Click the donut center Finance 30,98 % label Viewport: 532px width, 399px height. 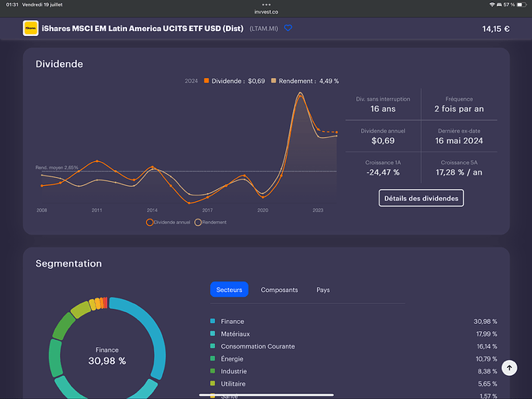coord(107,356)
